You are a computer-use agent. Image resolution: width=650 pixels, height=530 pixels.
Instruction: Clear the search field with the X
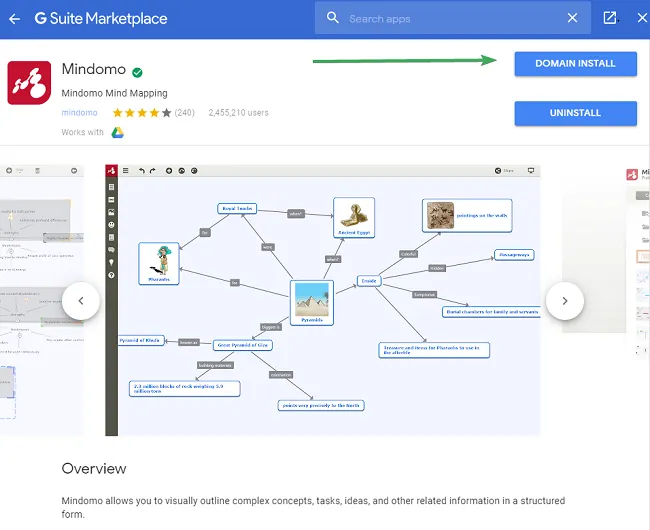tap(572, 18)
